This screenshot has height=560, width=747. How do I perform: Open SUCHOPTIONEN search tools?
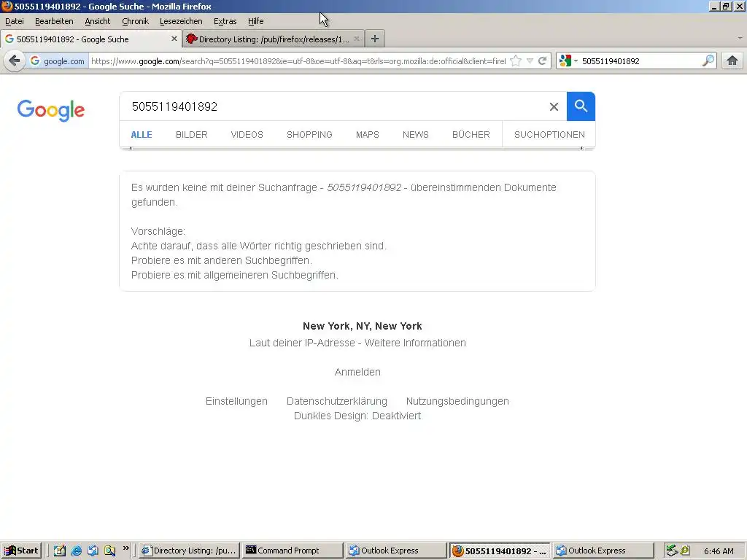tap(549, 135)
